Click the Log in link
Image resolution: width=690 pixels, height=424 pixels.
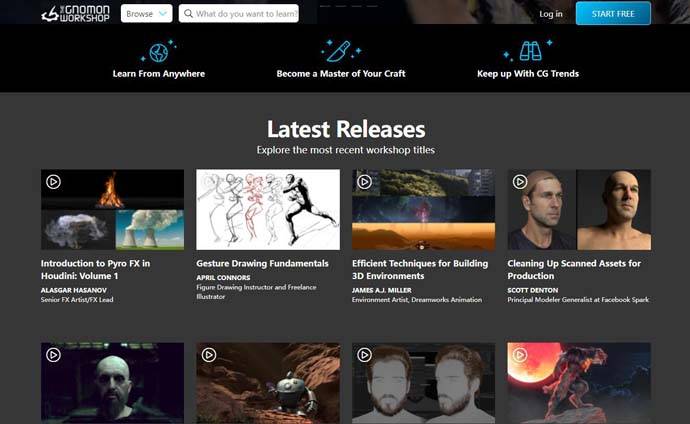point(551,14)
